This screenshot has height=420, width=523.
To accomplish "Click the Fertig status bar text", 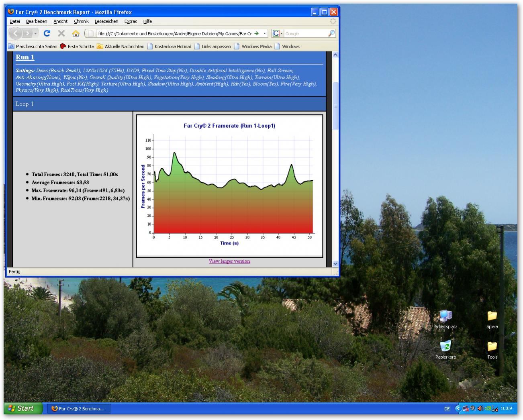I will 14,272.
